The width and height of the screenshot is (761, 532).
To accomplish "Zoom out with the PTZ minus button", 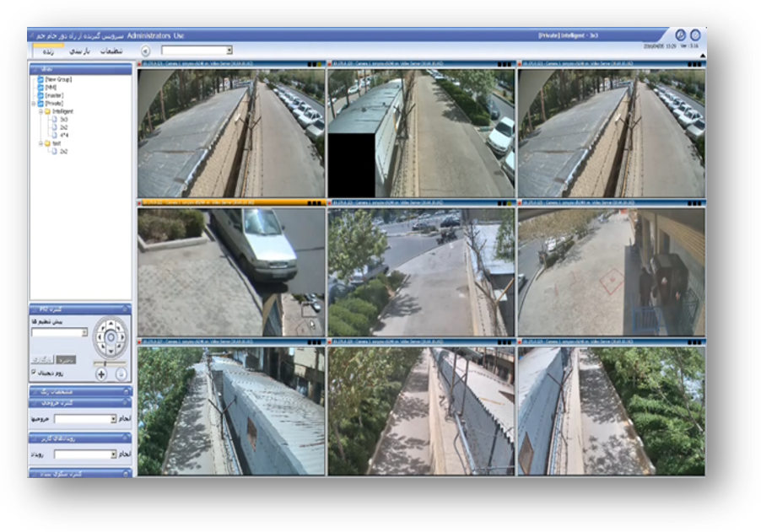I will tap(121, 373).
